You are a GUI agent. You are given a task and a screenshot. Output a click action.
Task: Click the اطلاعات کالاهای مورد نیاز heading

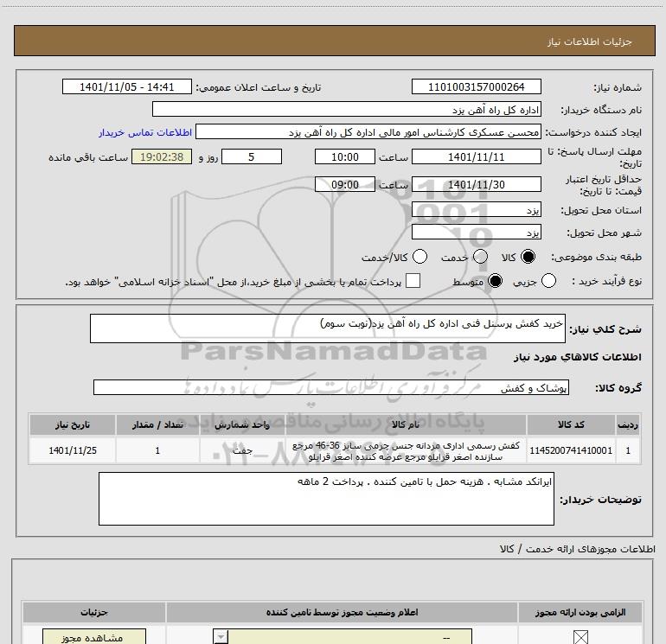tap(578, 357)
